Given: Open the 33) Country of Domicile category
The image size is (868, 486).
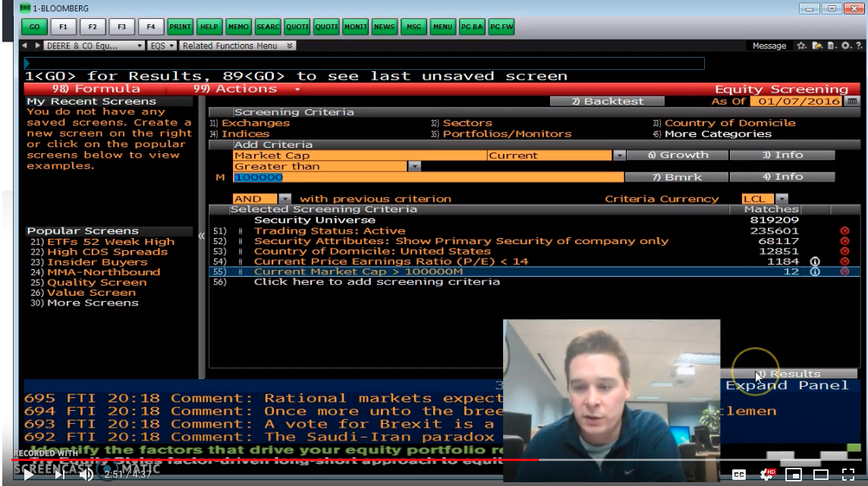Looking at the screenshot, I should click(x=724, y=124).
